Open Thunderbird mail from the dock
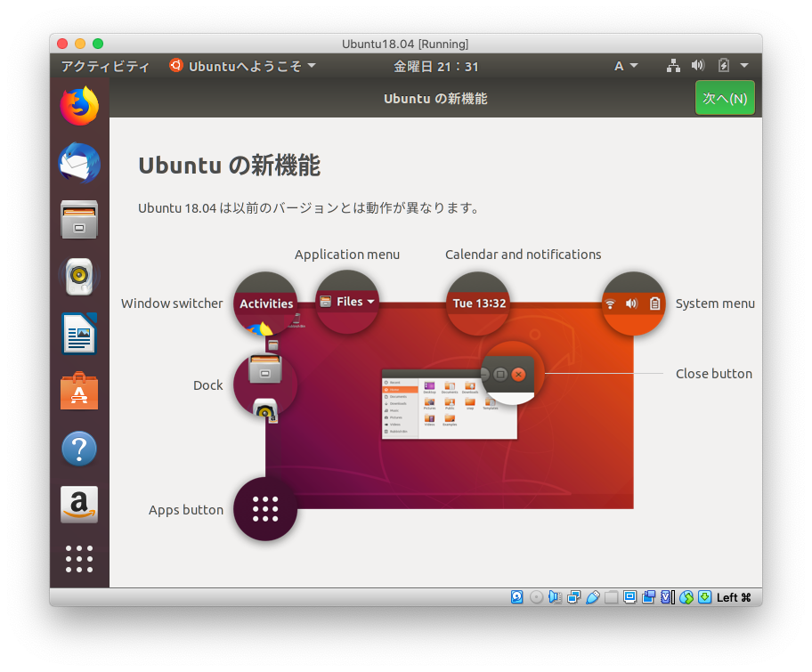 coord(79,163)
